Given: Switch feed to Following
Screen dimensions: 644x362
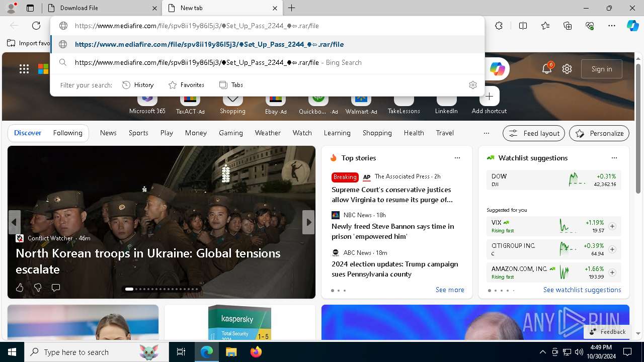Looking at the screenshot, I should 67,133.
